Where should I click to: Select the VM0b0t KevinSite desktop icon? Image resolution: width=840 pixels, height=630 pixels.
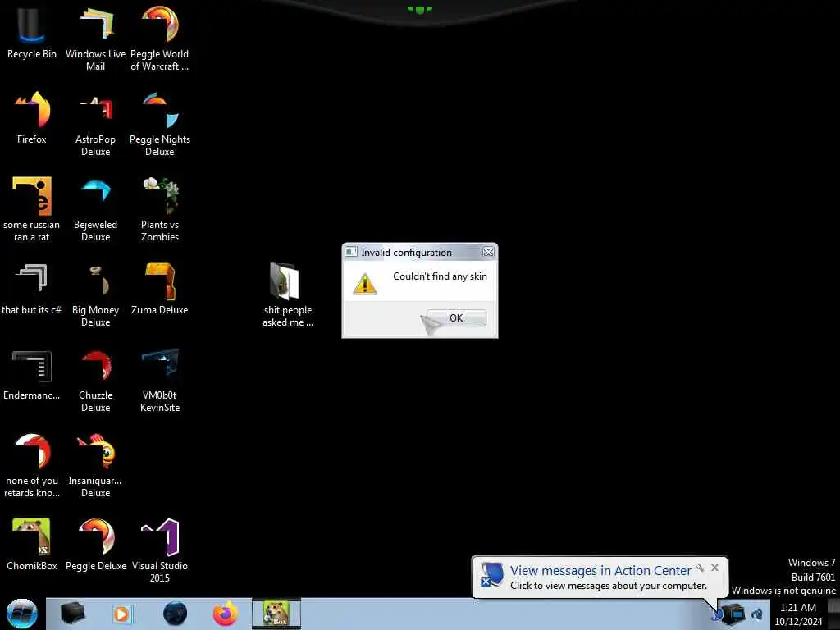pos(160,379)
